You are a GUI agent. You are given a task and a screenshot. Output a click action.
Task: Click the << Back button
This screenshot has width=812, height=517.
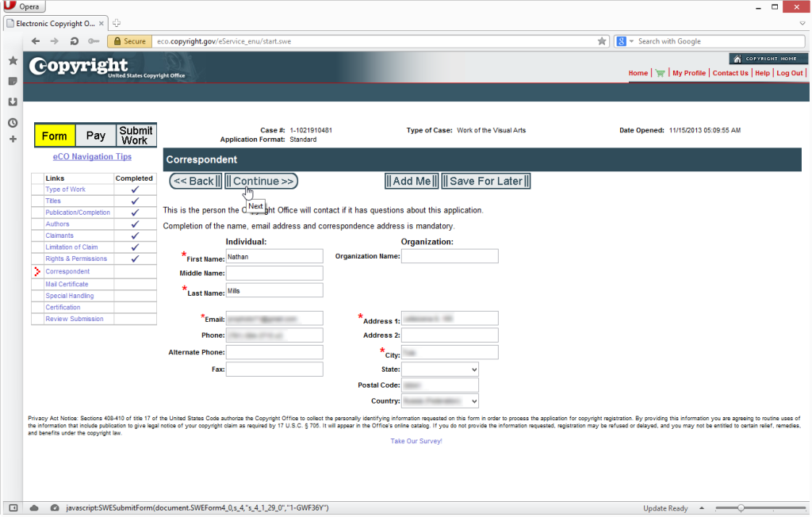(x=196, y=182)
